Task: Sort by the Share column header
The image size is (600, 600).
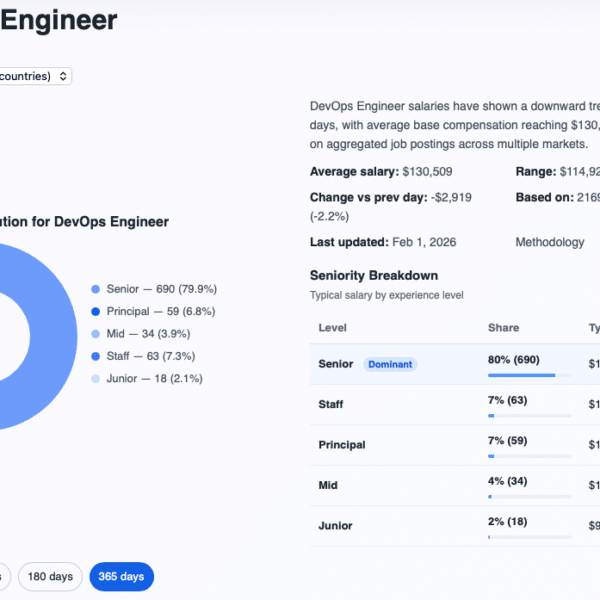Action: coord(503,328)
